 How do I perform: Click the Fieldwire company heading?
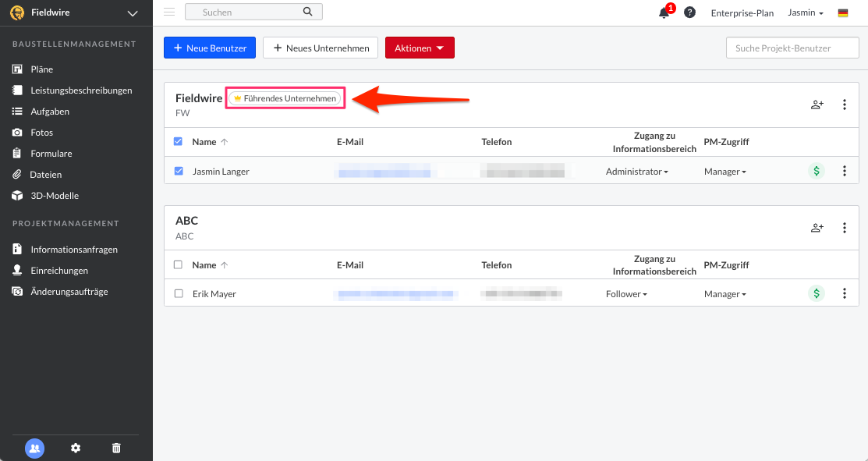[x=199, y=98]
